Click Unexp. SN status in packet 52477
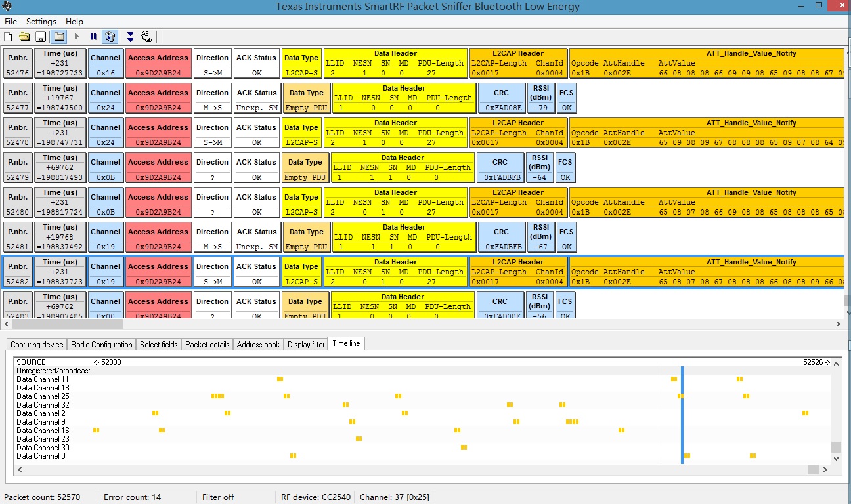This screenshot has width=851, height=504. click(257, 108)
